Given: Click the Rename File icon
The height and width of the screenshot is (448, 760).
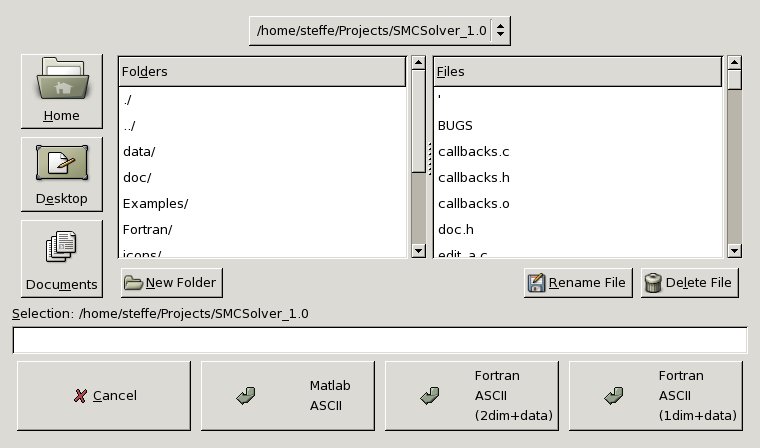Looking at the screenshot, I should tap(537, 283).
